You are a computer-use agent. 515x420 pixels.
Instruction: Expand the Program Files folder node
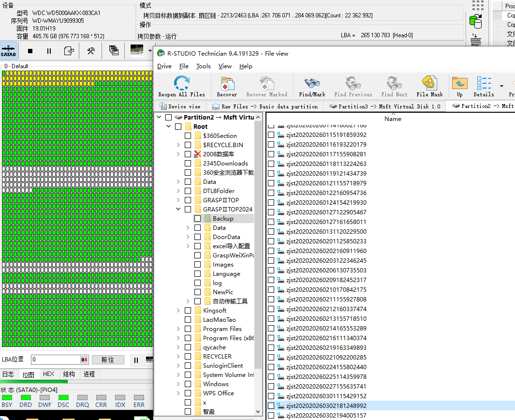click(178, 329)
